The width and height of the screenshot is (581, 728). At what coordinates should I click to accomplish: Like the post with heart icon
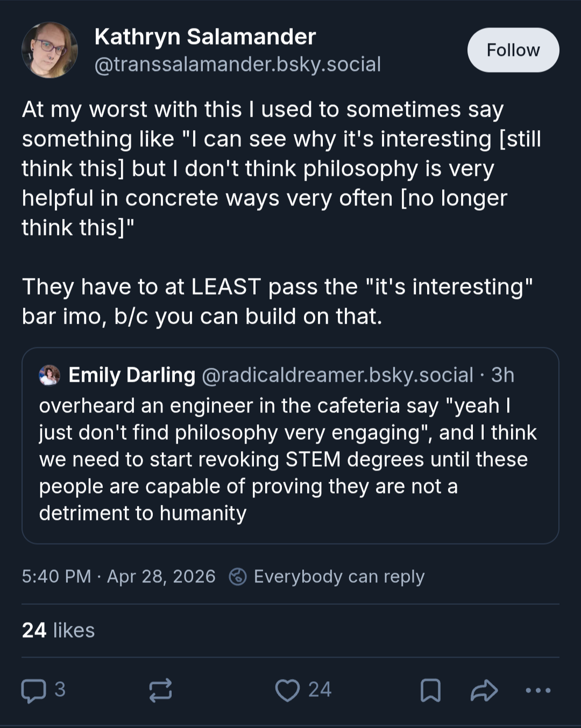pyautogui.click(x=287, y=690)
